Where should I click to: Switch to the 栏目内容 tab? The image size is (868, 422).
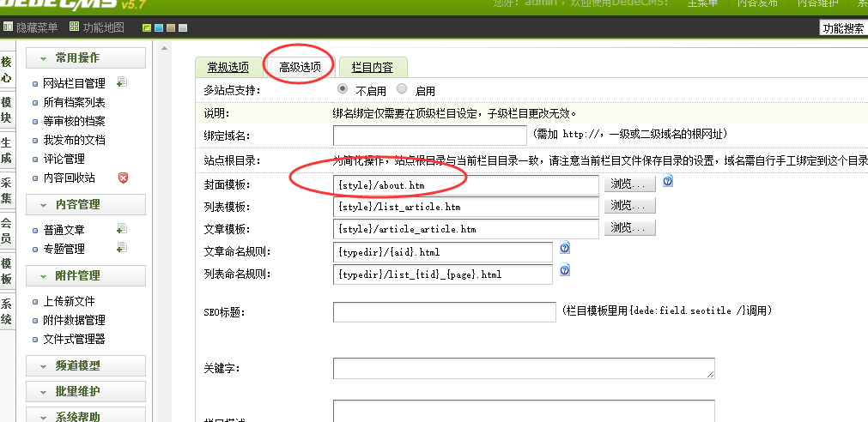coord(373,68)
